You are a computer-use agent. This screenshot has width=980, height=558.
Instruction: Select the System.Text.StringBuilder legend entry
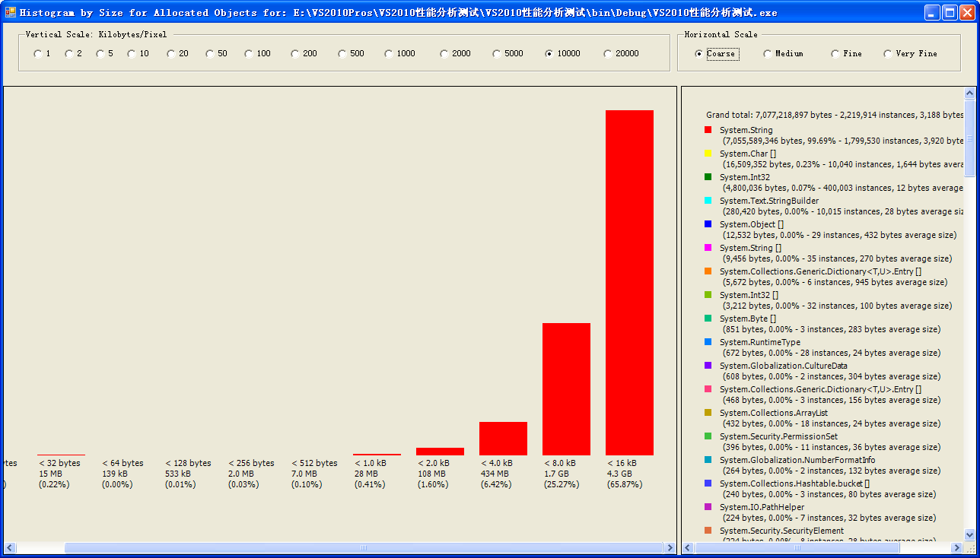coord(769,201)
